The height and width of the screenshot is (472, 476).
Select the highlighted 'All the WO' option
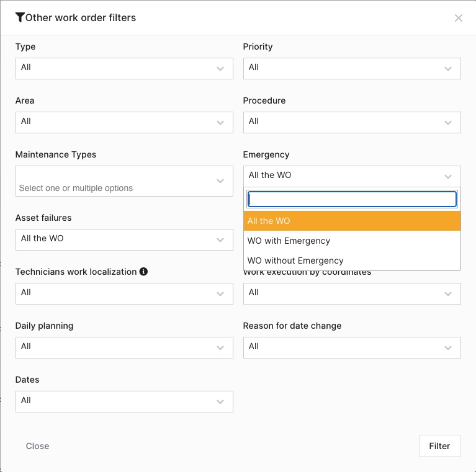pyautogui.click(x=352, y=221)
